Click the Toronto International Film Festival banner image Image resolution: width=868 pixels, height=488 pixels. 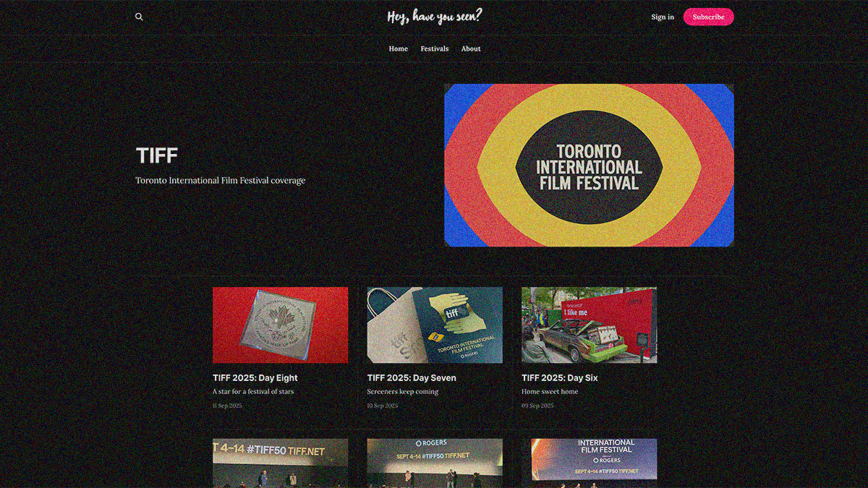click(590, 164)
